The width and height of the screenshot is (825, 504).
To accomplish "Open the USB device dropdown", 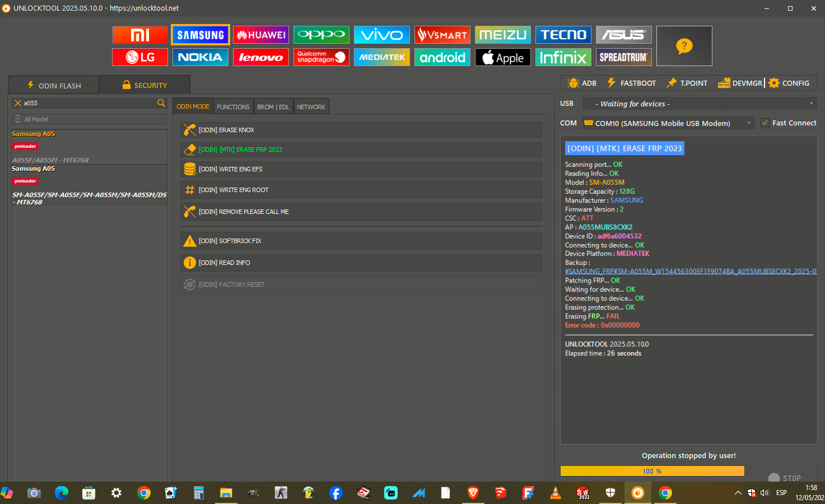I will pos(700,104).
